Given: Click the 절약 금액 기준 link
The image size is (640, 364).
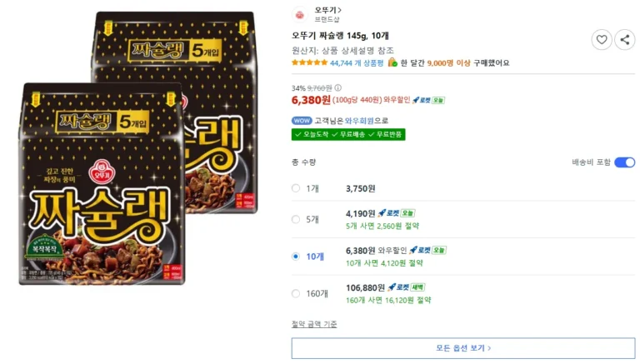Looking at the screenshot, I should [314, 323].
